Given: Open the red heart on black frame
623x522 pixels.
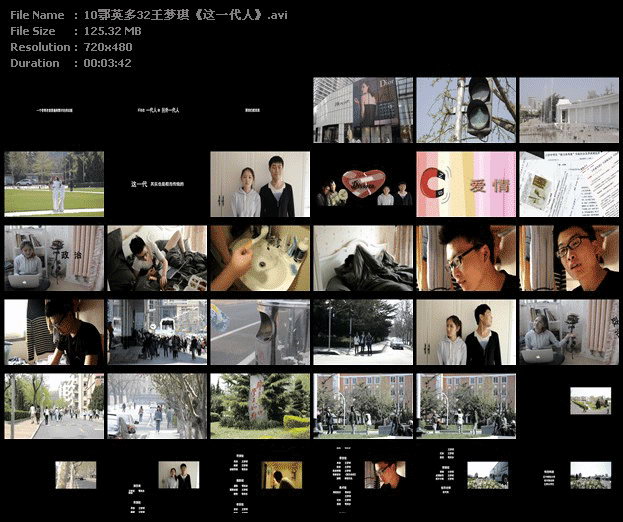Looking at the screenshot, I should (362, 184).
